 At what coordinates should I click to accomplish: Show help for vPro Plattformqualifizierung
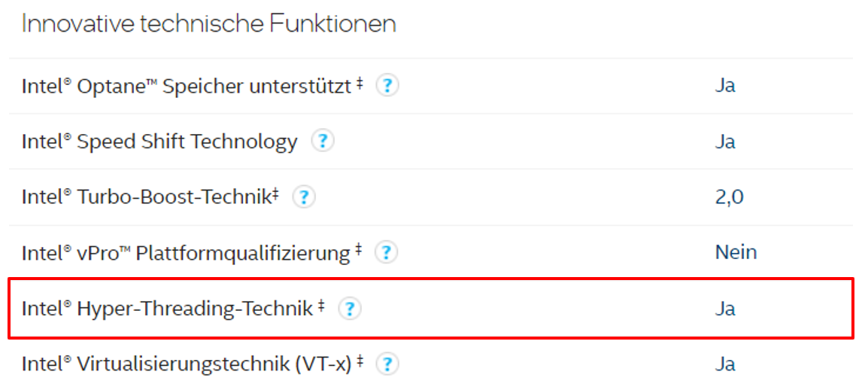click(x=386, y=253)
